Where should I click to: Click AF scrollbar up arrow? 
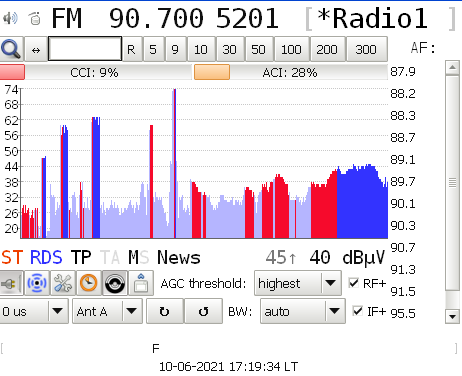[x=452, y=68]
